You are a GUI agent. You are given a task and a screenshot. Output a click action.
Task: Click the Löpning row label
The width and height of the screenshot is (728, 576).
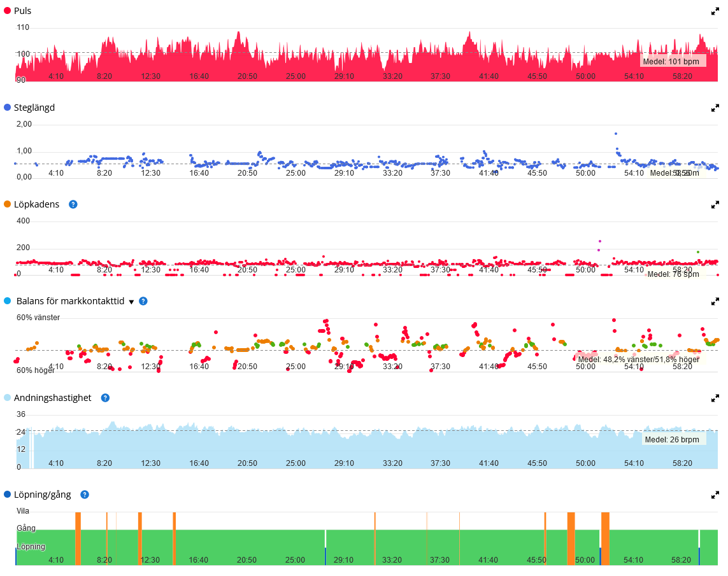pyautogui.click(x=31, y=547)
